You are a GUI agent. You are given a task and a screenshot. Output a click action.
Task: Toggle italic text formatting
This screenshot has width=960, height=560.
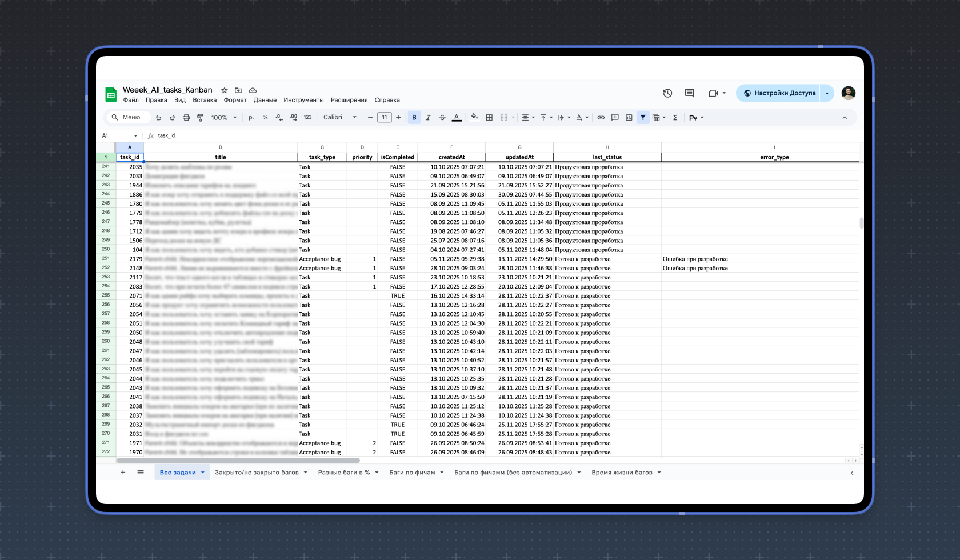click(428, 118)
